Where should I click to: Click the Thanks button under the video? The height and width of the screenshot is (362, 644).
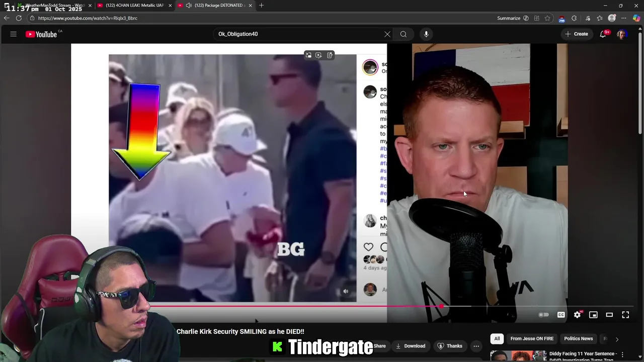[x=450, y=346]
